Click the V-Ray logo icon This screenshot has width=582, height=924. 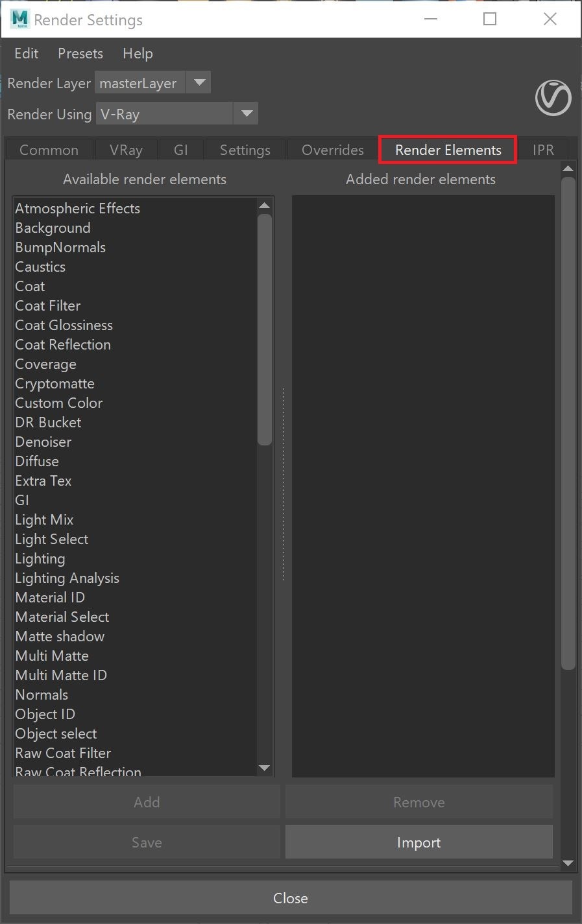coord(553,98)
